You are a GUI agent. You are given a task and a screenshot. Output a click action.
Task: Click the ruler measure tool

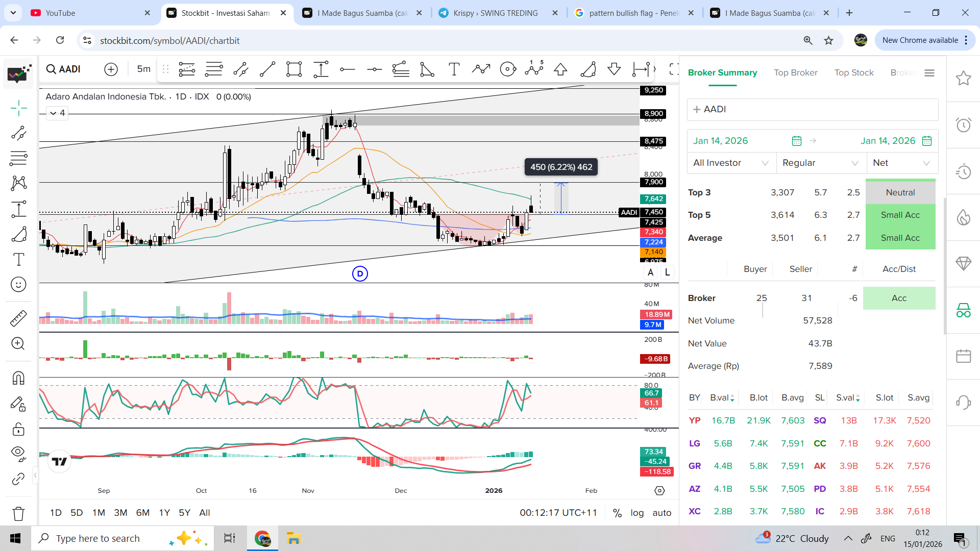[x=18, y=318]
